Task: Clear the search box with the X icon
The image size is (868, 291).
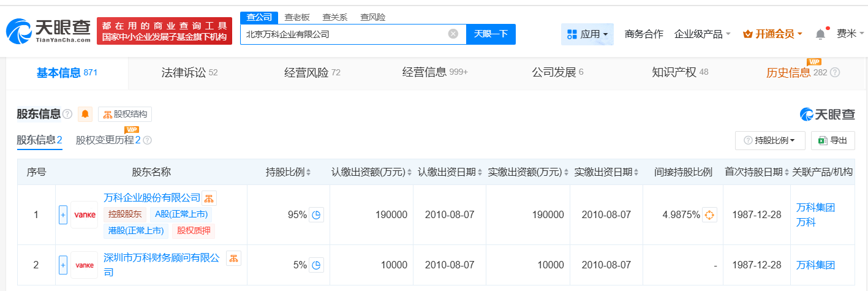Action: pyautogui.click(x=453, y=34)
